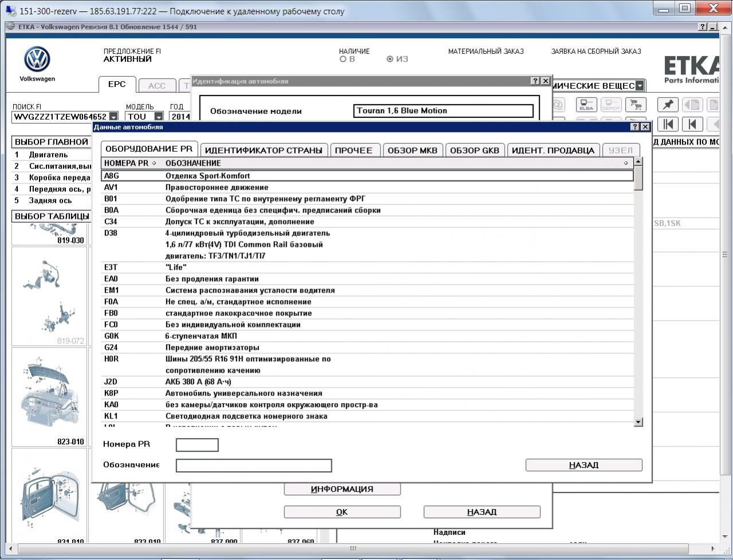Sort by ОБОЗНАЧЕНИЕ column diamond

click(626, 163)
